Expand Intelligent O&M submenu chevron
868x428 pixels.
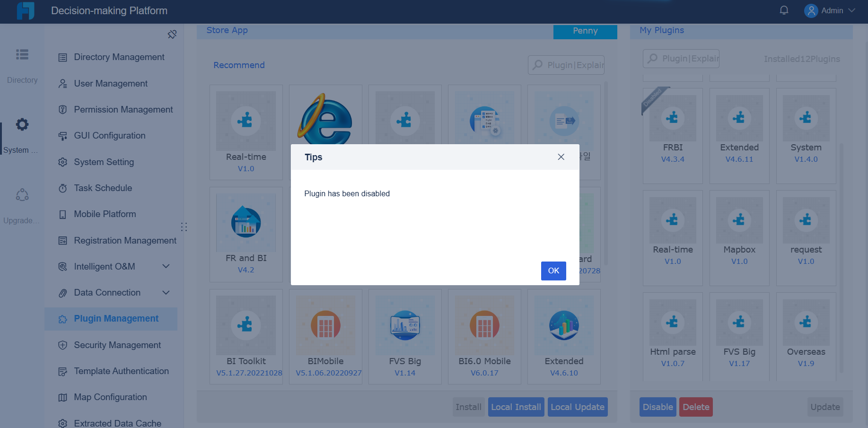(166, 266)
